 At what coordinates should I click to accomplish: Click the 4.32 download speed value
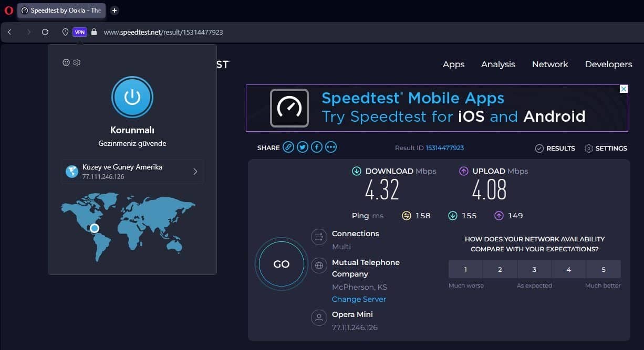[x=382, y=190]
